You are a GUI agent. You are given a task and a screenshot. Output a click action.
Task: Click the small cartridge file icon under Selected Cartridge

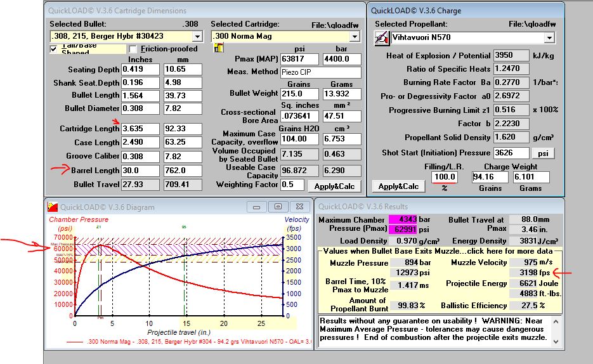[x=219, y=48]
